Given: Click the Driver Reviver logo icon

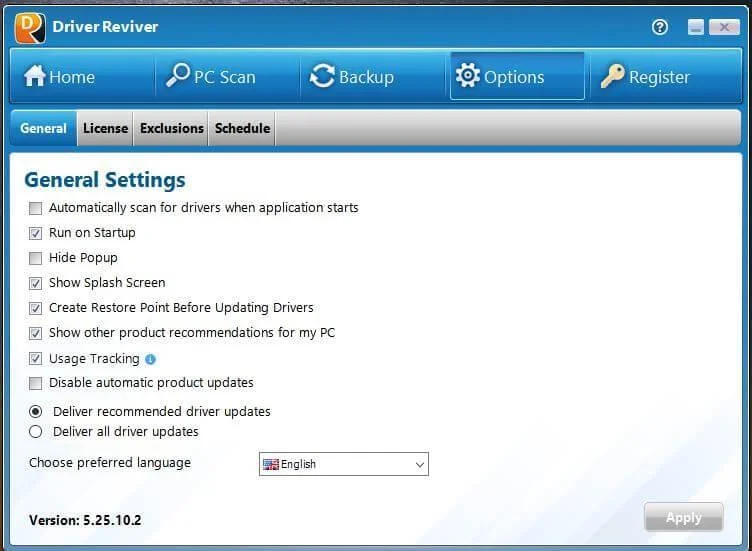Looking at the screenshot, I should coord(30,28).
